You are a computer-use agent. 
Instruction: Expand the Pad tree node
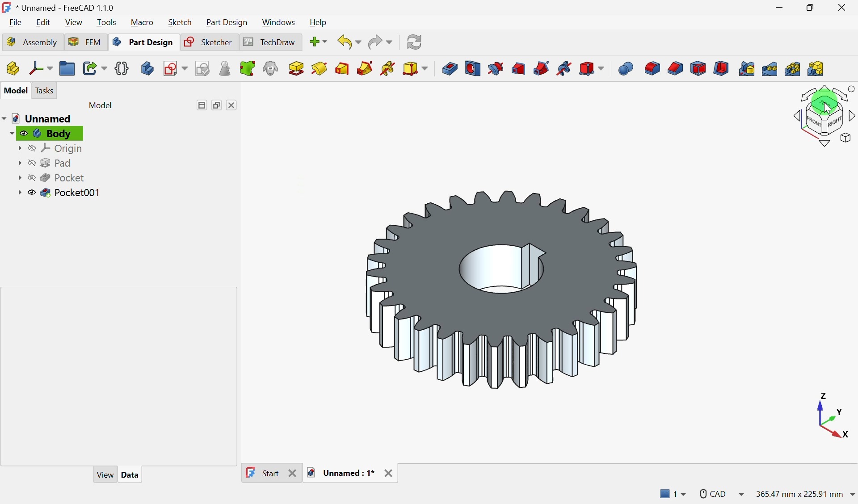[x=20, y=163]
